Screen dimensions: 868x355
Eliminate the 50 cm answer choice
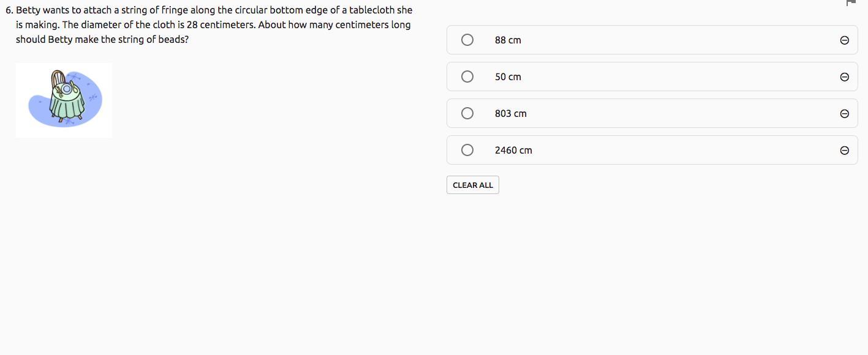(x=844, y=77)
